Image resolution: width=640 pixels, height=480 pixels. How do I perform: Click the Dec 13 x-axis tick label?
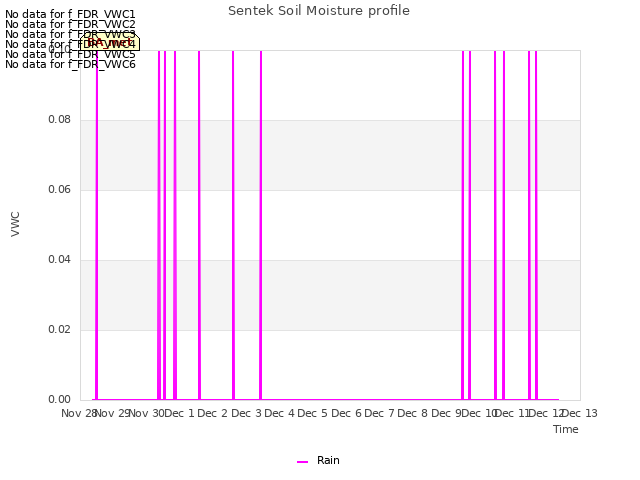click(580, 413)
